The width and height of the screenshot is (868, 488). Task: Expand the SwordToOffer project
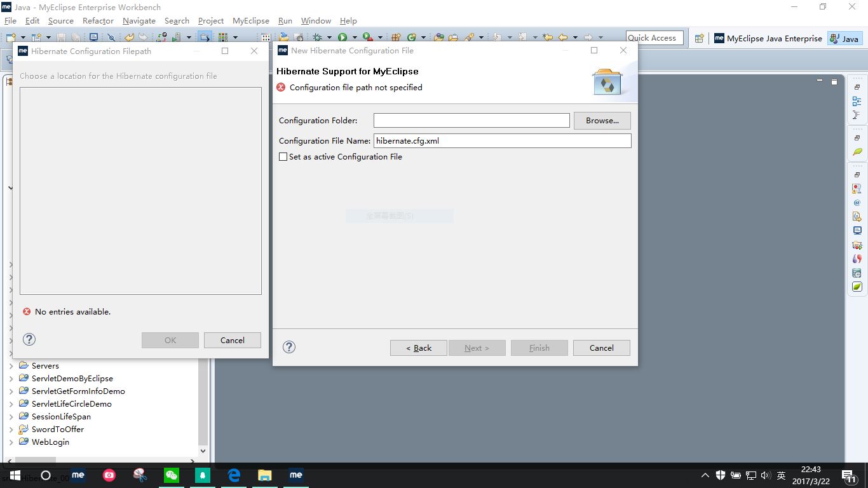pyautogui.click(x=11, y=430)
